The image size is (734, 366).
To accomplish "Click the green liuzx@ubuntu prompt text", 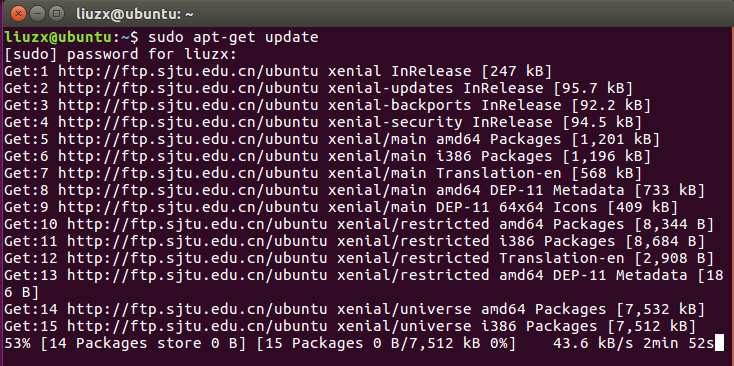I will [58, 37].
